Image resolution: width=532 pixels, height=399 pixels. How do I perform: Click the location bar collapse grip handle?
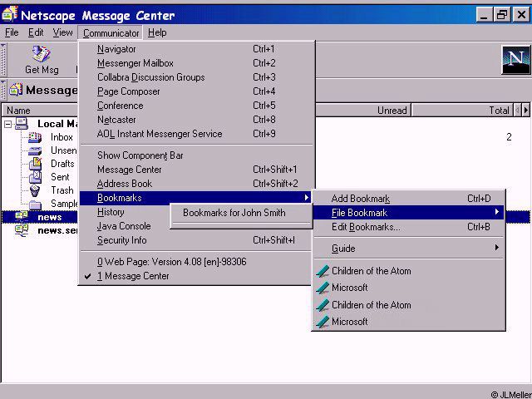coord(3,91)
